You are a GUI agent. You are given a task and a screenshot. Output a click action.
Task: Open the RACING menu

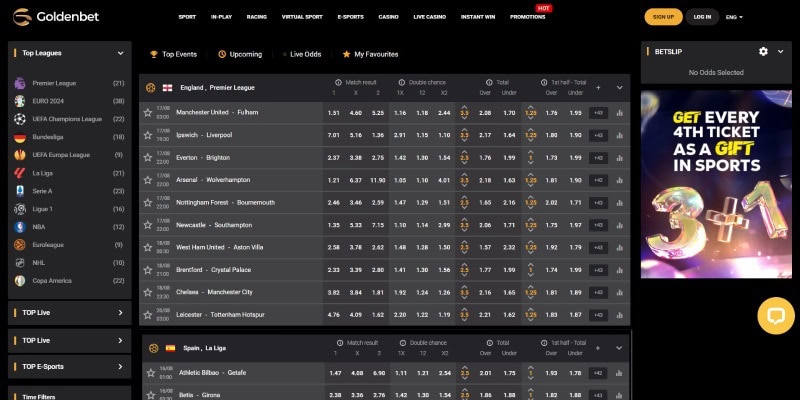click(x=257, y=17)
